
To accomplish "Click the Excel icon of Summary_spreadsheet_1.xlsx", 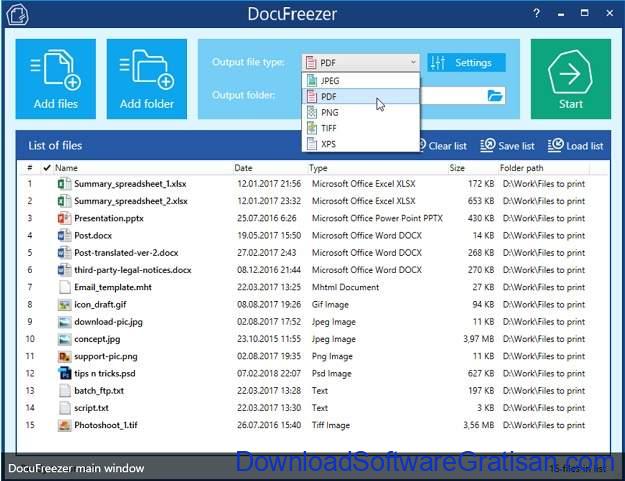I will [64, 184].
